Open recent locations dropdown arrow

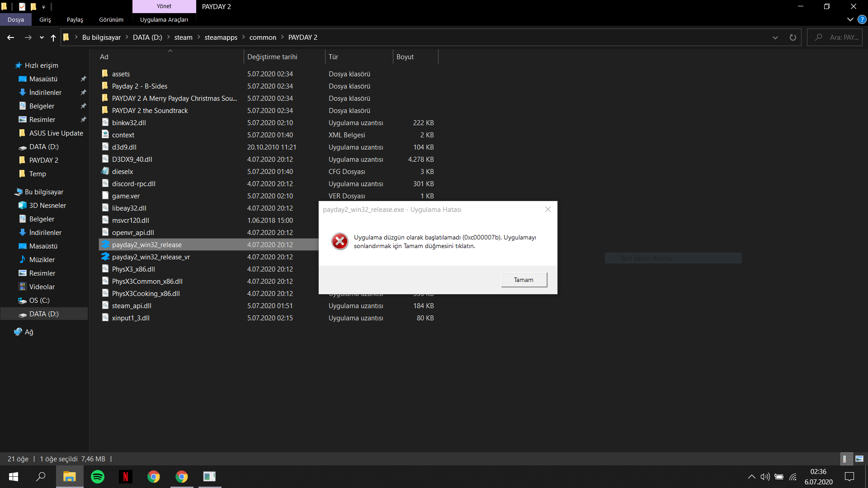coord(42,38)
